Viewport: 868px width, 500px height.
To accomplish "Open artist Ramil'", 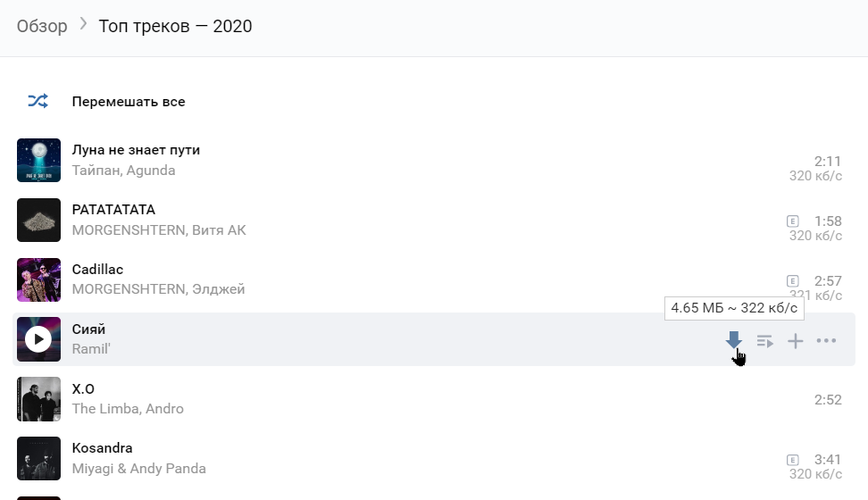I will (90, 349).
